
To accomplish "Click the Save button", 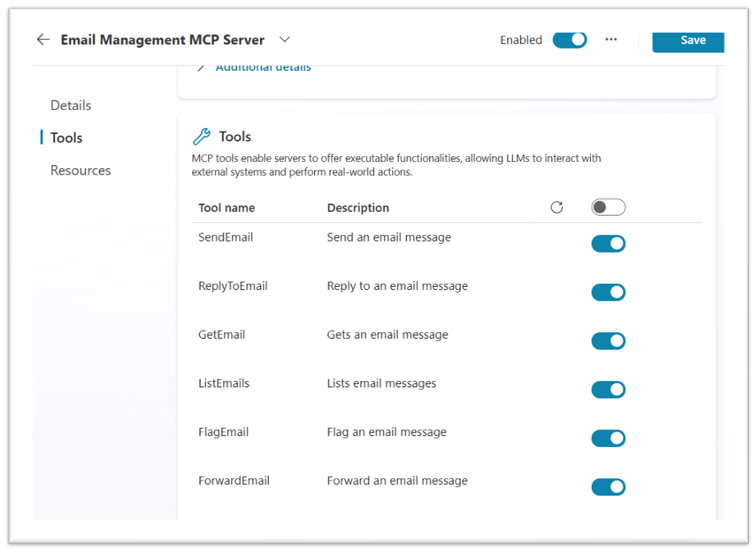I will [x=687, y=41].
